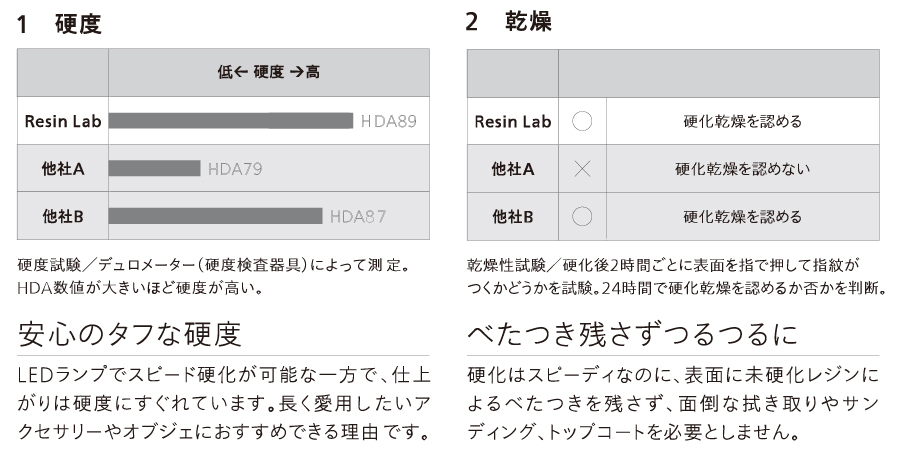Select the HDA89 value label
Image resolution: width=901 pixels, height=451 pixels.
[388, 121]
